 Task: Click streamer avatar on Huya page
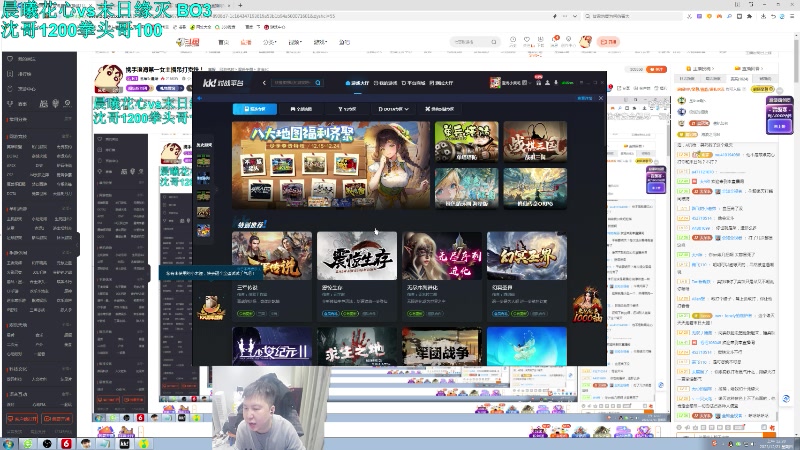(x=108, y=78)
